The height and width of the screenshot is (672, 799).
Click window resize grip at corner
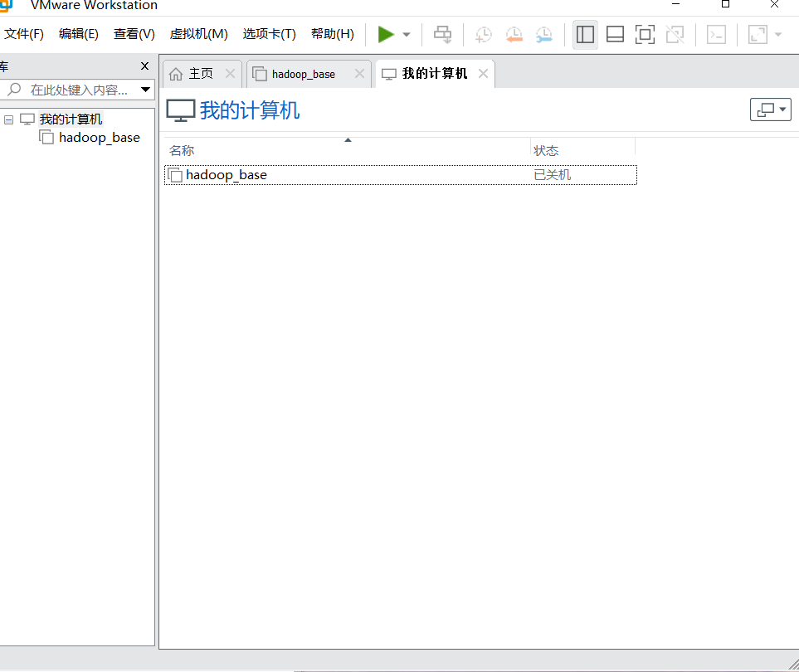click(793, 664)
